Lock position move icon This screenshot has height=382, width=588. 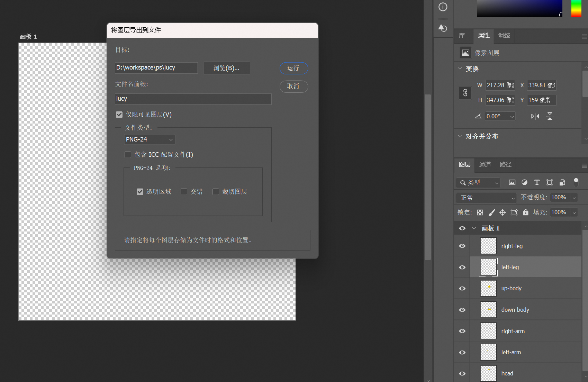[503, 212]
